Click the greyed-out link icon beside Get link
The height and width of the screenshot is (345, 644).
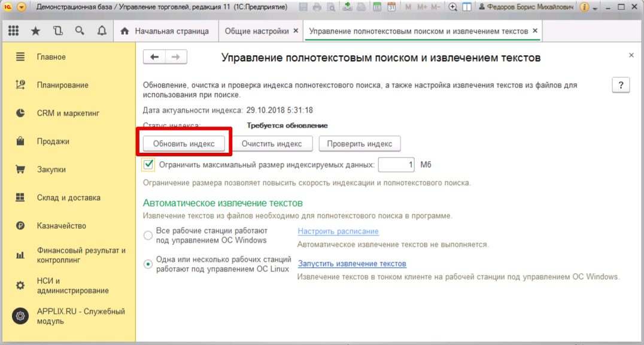pyautogui.click(x=360, y=7)
